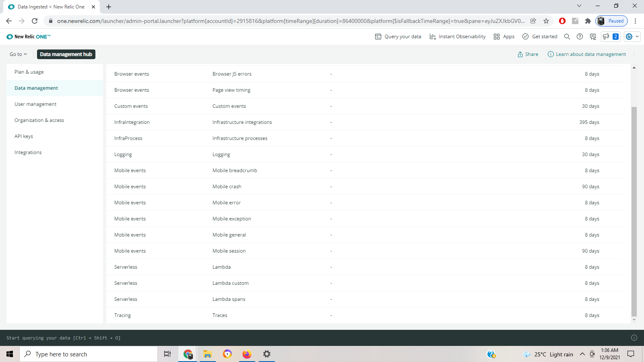Image resolution: width=644 pixels, height=362 pixels.
Task: Open the paused AdBlock extension icon
Action: pos(562,21)
